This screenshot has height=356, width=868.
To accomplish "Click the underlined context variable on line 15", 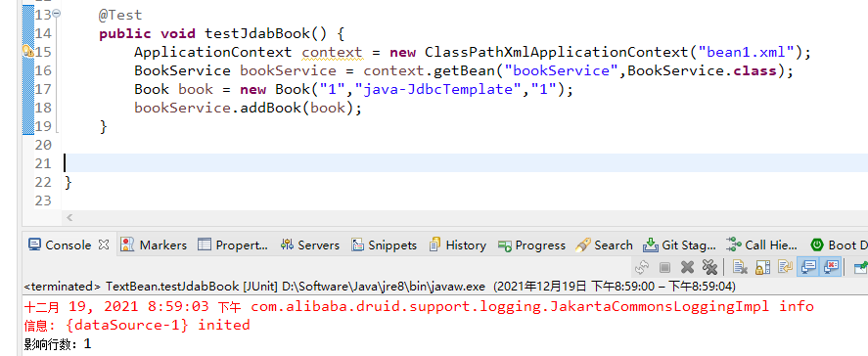I will point(332,52).
